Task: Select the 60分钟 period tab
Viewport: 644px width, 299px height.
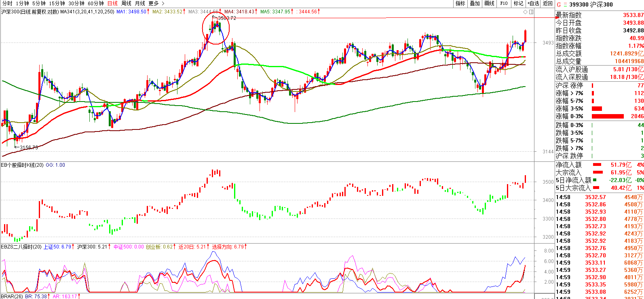Action: pyautogui.click(x=95, y=3)
